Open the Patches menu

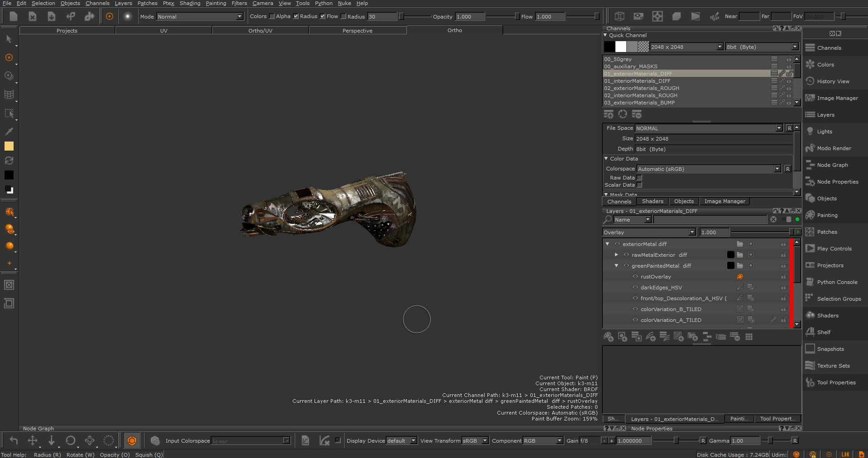(147, 3)
